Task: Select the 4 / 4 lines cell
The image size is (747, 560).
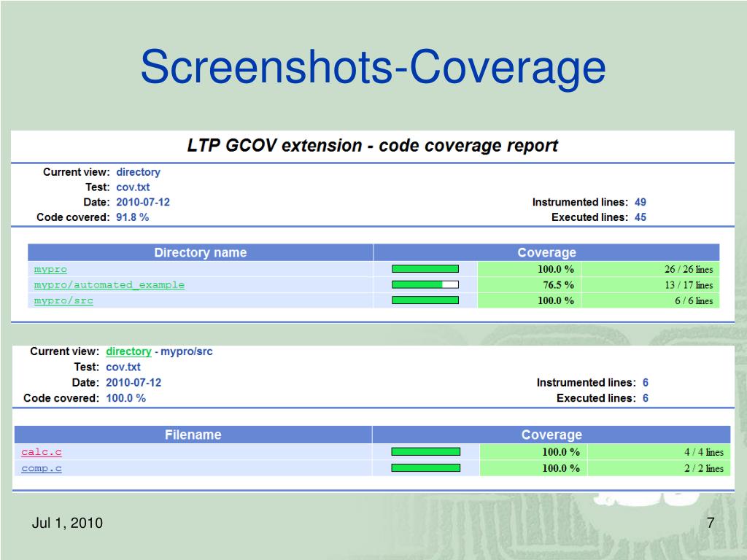Action: tap(659, 452)
